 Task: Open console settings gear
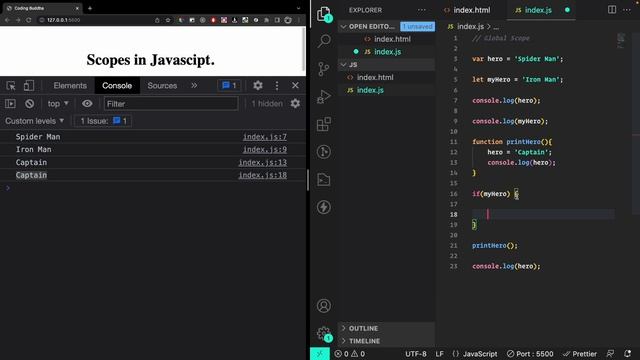(295, 104)
